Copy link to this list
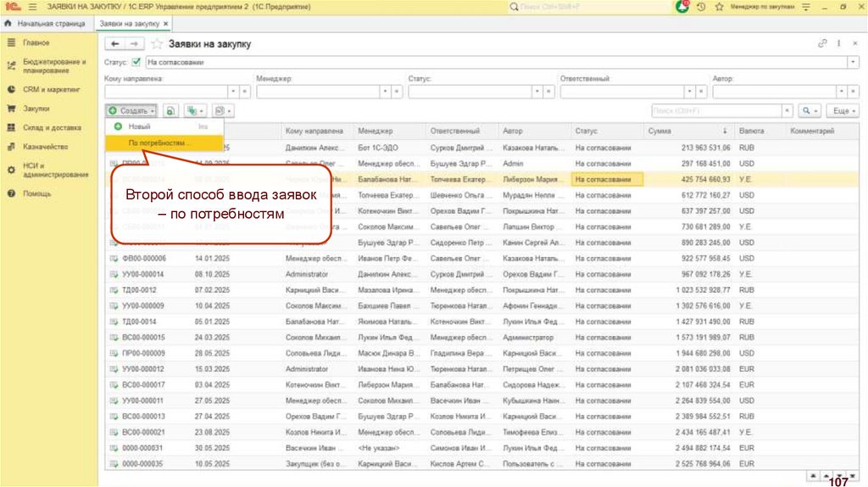The image size is (868, 487). (x=821, y=43)
